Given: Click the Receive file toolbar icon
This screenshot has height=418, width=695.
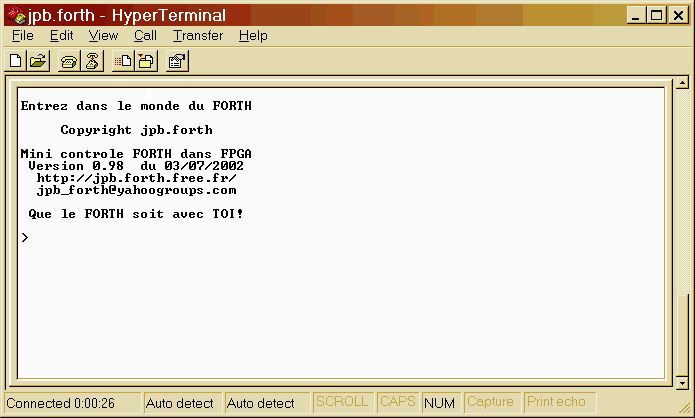Looking at the screenshot, I should tap(146, 61).
